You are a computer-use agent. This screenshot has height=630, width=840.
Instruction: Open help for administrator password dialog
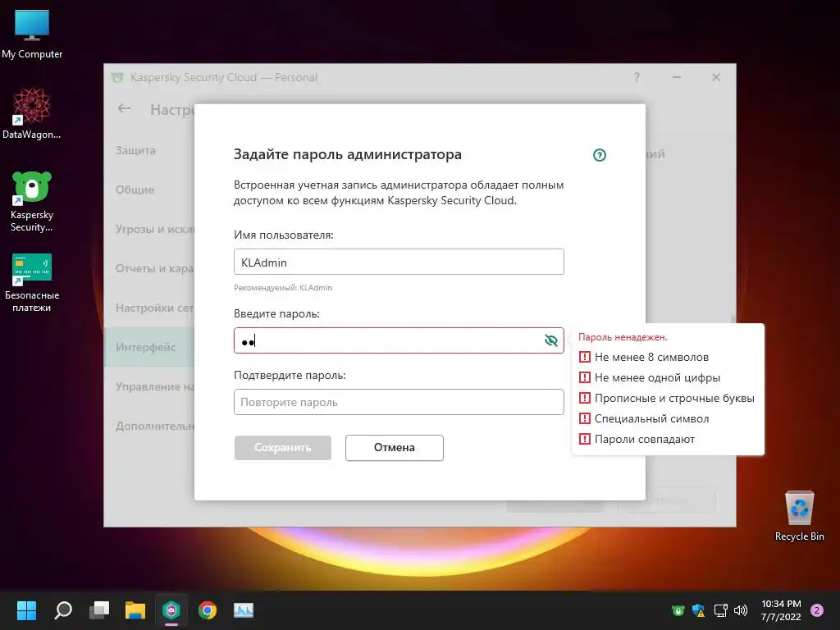click(600, 155)
